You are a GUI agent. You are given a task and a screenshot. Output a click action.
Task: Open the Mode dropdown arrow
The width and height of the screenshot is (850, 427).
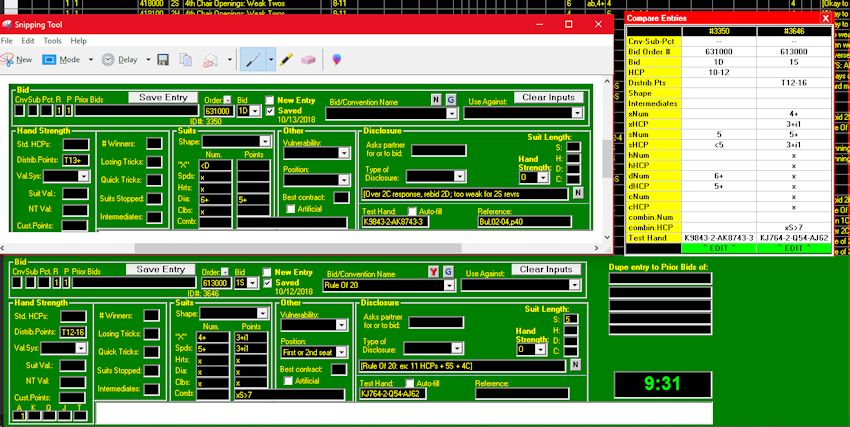[91, 60]
